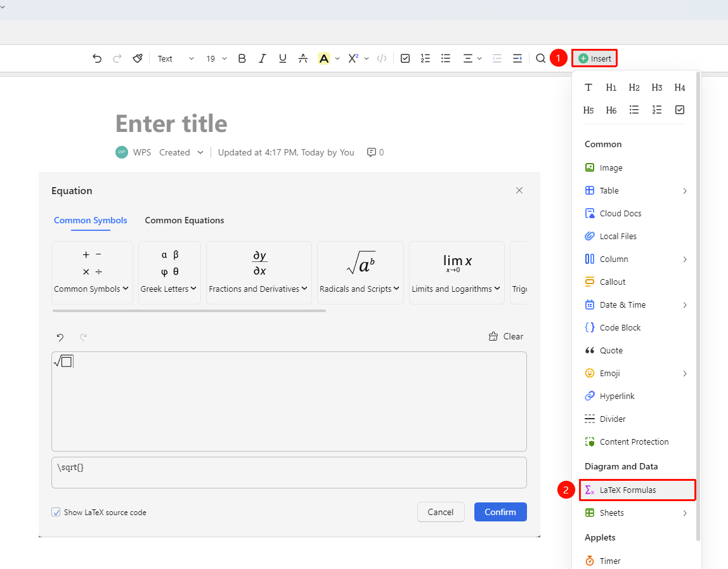This screenshot has width=728, height=569.
Task: Expand the Greek Letters symbol group
Action: pyautogui.click(x=169, y=273)
